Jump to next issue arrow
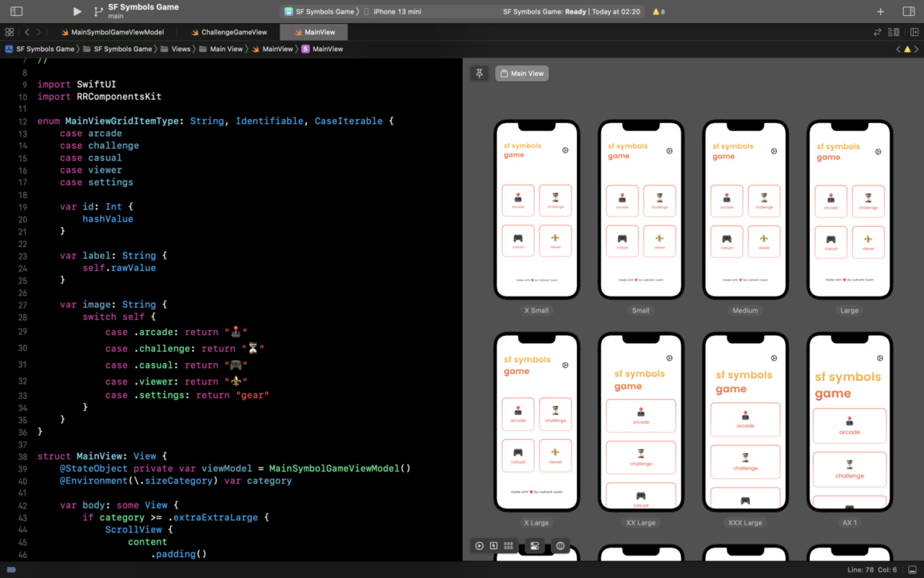The height and width of the screenshot is (578, 924). point(916,49)
